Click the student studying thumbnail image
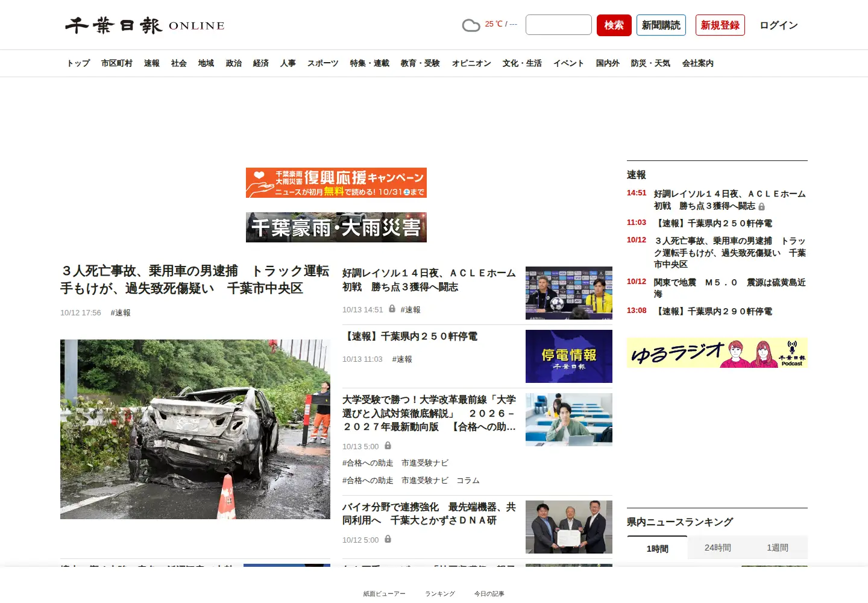 [x=569, y=420]
